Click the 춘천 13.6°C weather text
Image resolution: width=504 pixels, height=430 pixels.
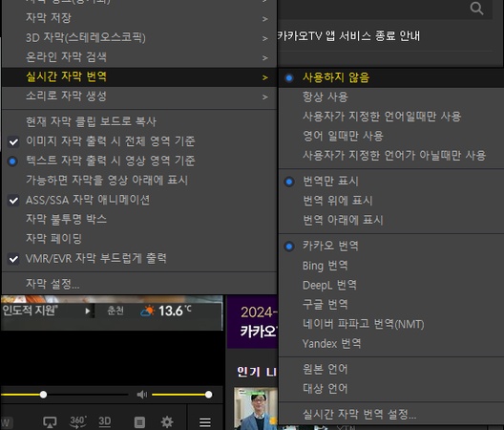(x=150, y=311)
